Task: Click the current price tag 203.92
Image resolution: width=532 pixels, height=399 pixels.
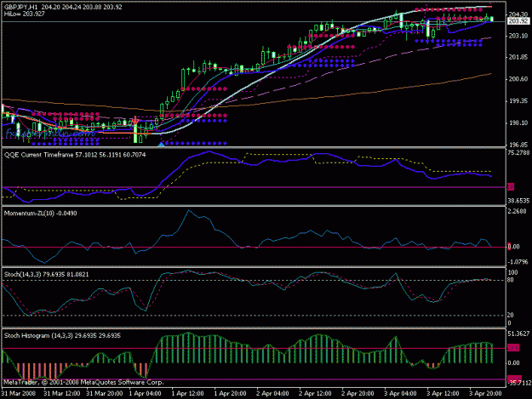Action: 518,21
